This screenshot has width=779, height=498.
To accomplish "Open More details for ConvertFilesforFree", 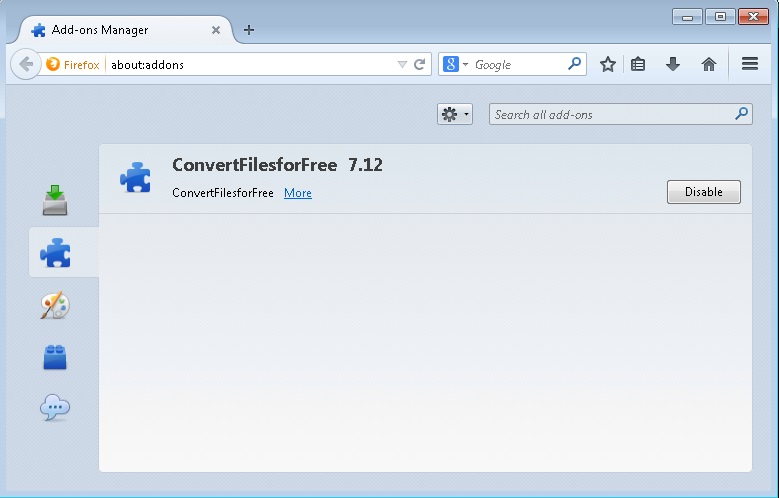I will (x=298, y=193).
